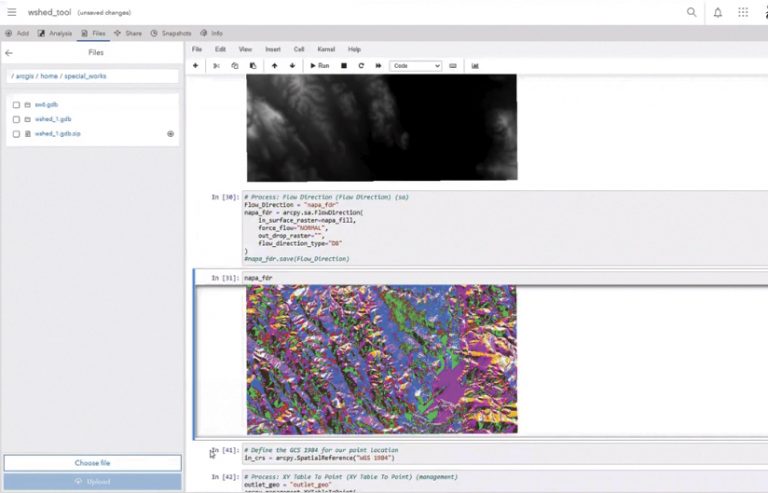Viewport: 768px width, 493px height.
Task: Click into the In [41] code cell
Action: 504,454
